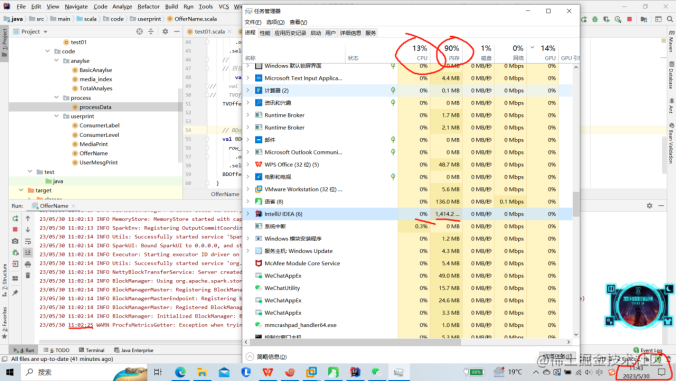This screenshot has width=676, height=381.
Task: Click the up arrow in Run console
Action: [28, 219]
